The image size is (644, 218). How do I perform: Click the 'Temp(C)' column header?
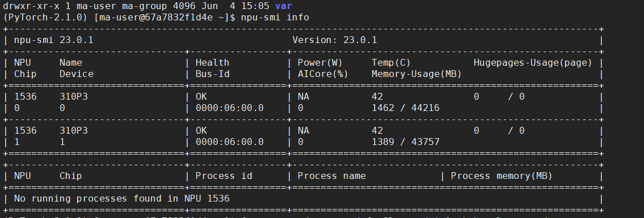[391, 63]
